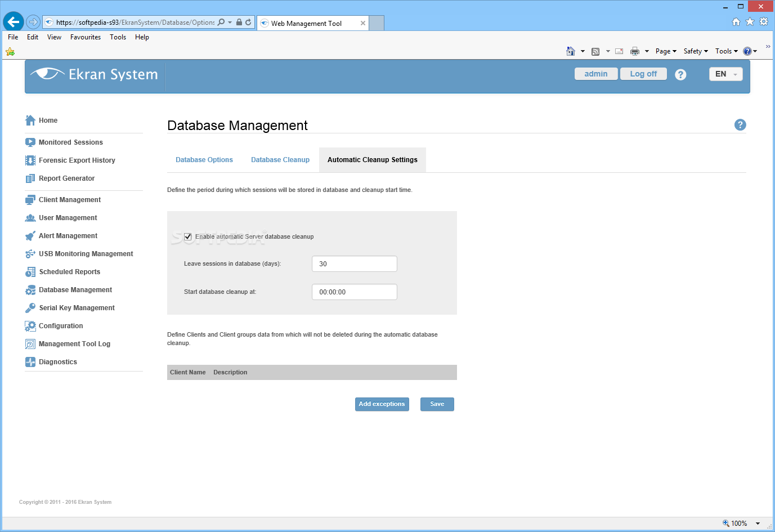
Task: Open the EN language dropdown
Action: 726,74
